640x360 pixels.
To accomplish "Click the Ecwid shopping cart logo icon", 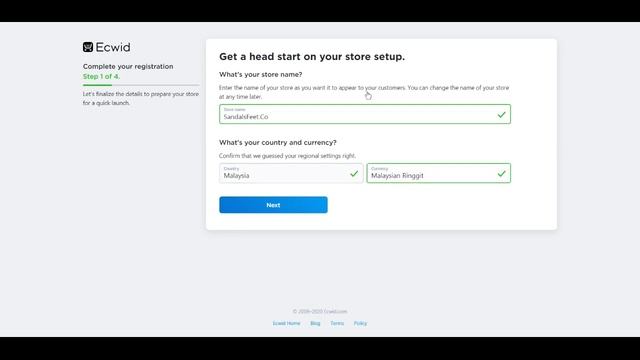I will pyautogui.click(x=88, y=47).
